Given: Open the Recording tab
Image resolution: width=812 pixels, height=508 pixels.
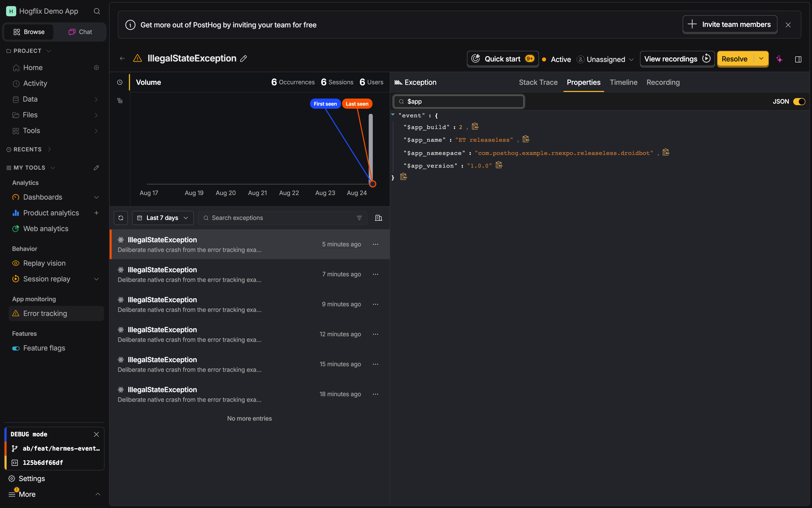Looking at the screenshot, I should coord(663,82).
